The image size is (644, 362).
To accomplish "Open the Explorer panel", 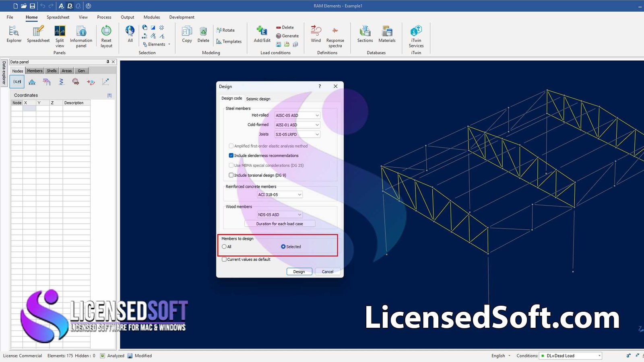I will [x=14, y=34].
